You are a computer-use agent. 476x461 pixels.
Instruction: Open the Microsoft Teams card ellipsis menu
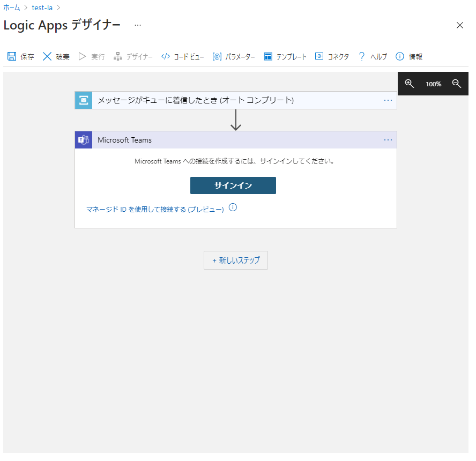coord(388,140)
